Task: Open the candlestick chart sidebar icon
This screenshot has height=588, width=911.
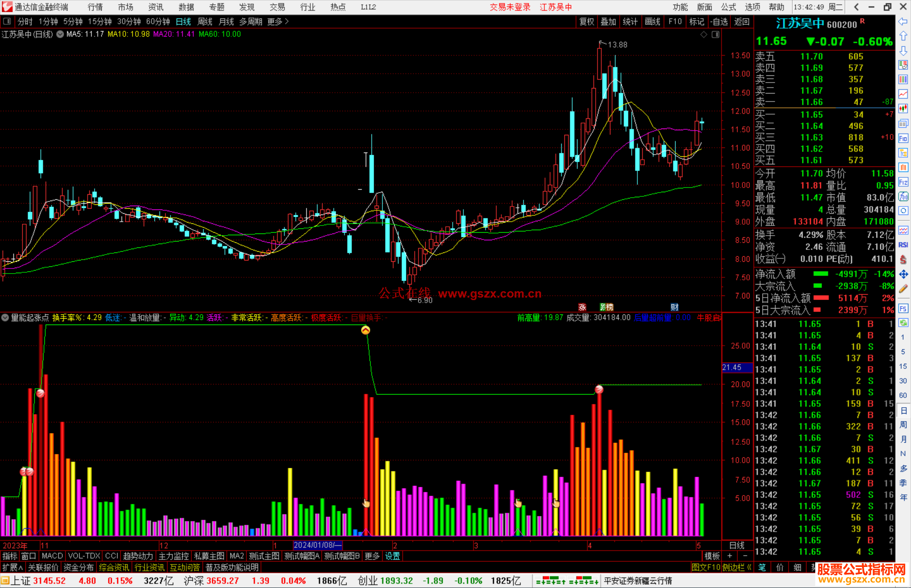Action: click(x=903, y=108)
